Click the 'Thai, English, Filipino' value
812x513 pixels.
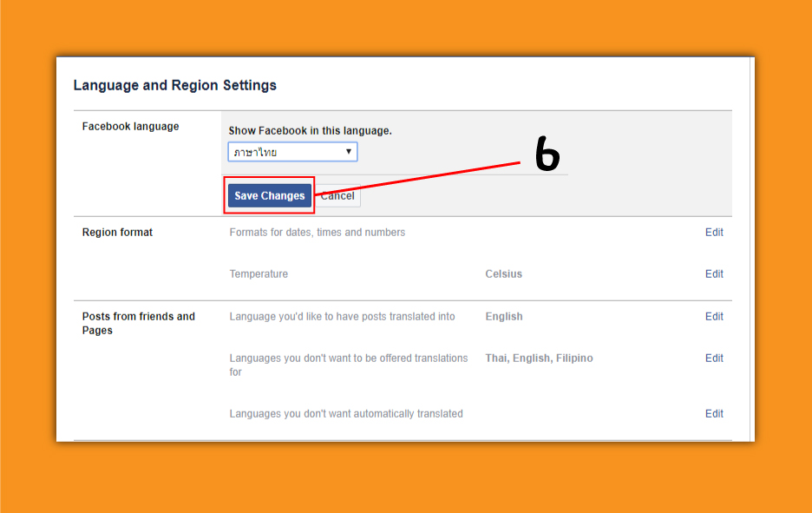(x=539, y=358)
